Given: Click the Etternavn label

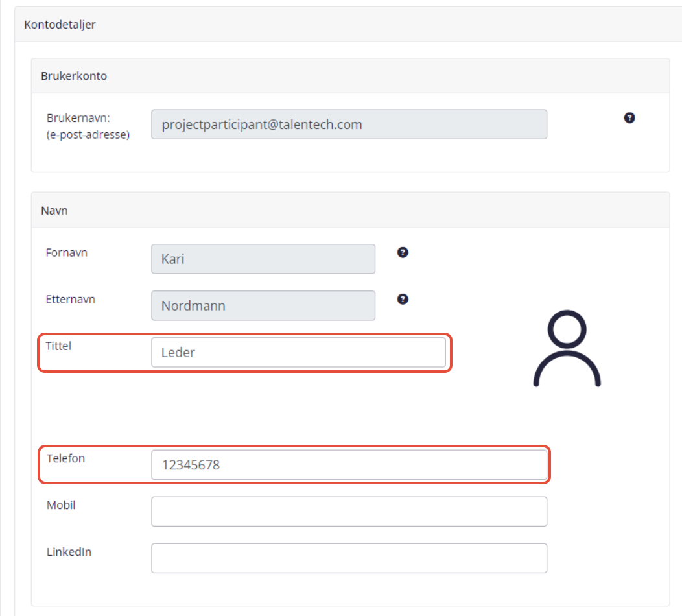Looking at the screenshot, I should (x=71, y=300).
